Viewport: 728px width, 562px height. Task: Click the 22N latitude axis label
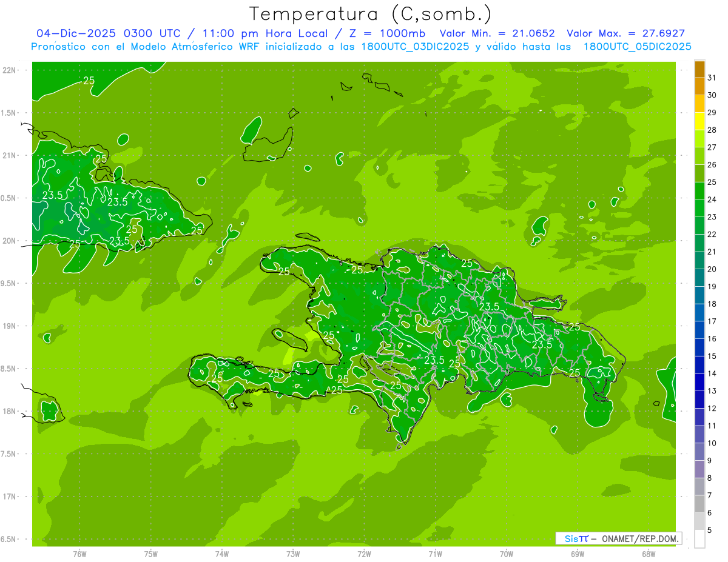(x=10, y=70)
